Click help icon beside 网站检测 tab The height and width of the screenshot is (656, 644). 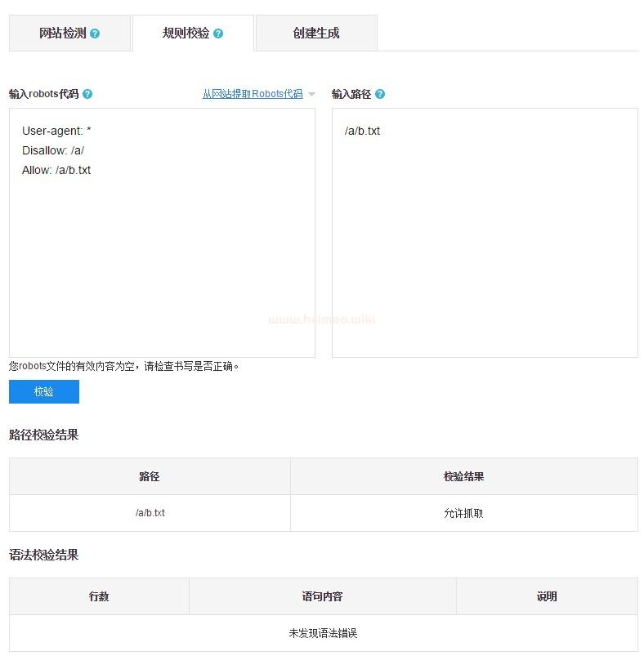tap(96, 33)
